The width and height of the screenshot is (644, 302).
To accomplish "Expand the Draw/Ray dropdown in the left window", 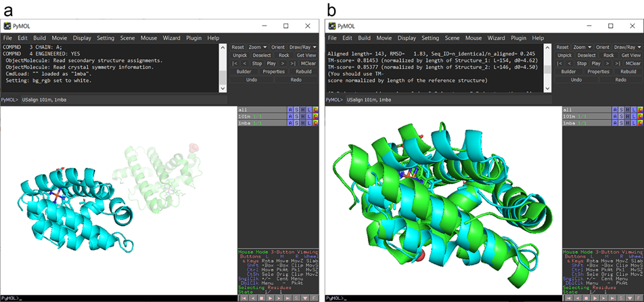I will (x=302, y=47).
